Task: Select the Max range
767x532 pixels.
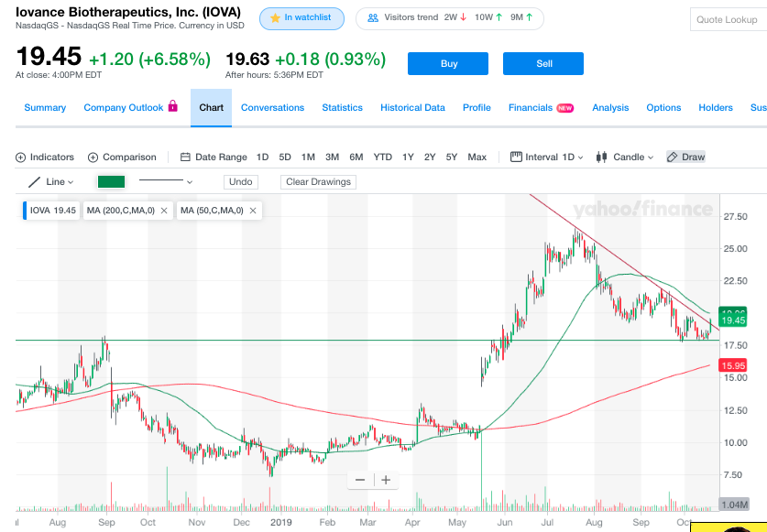Action: coord(477,157)
